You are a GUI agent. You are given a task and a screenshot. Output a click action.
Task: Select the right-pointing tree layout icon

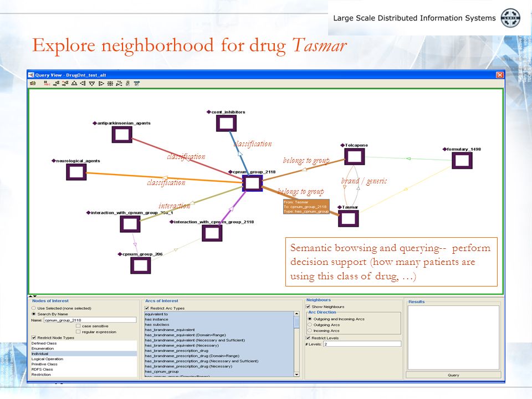pyautogui.click(x=101, y=84)
